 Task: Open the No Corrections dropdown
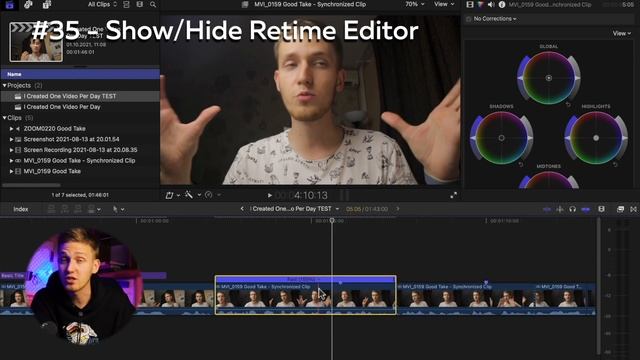click(495, 19)
